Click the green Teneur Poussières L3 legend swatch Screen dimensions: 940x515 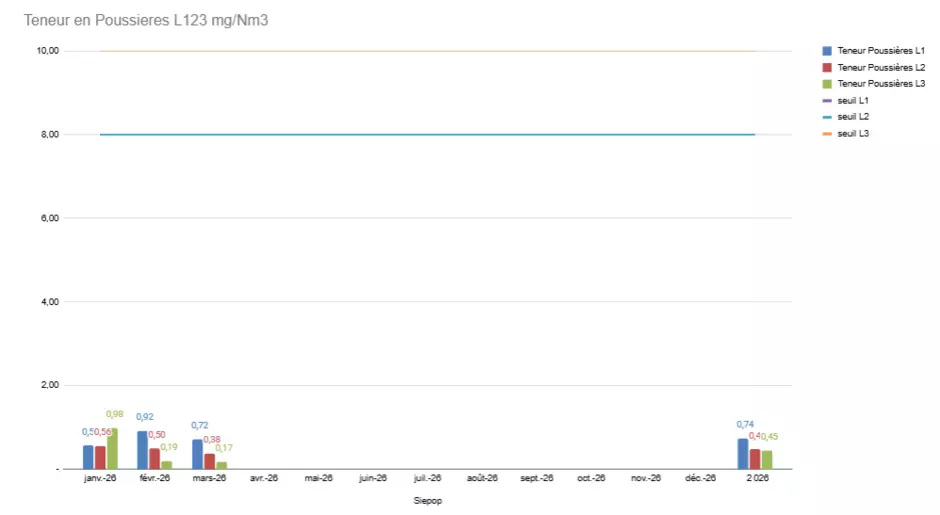(x=827, y=84)
